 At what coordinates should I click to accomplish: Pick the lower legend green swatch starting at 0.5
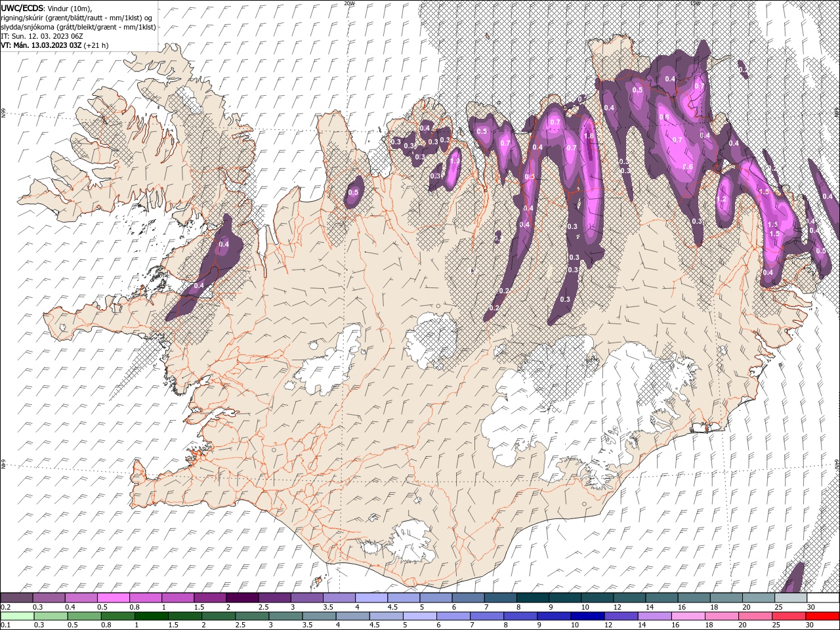84,616
